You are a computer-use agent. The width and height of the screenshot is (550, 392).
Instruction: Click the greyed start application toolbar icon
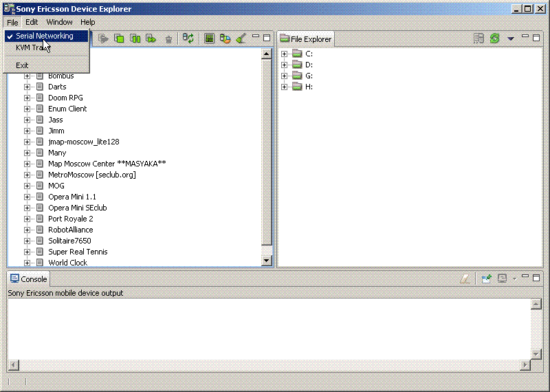[x=103, y=39]
